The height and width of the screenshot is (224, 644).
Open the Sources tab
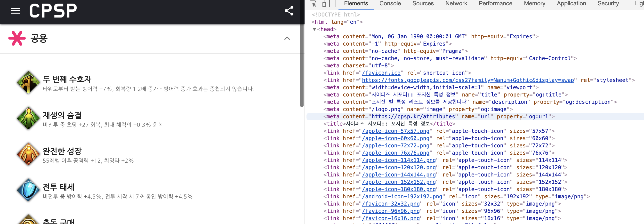423,3
